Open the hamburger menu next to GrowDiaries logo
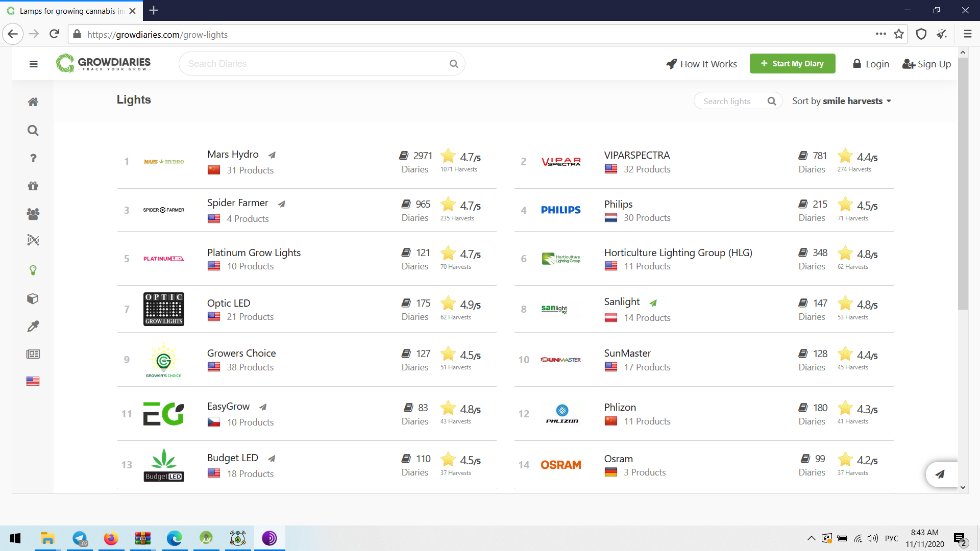 coord(34,64)
